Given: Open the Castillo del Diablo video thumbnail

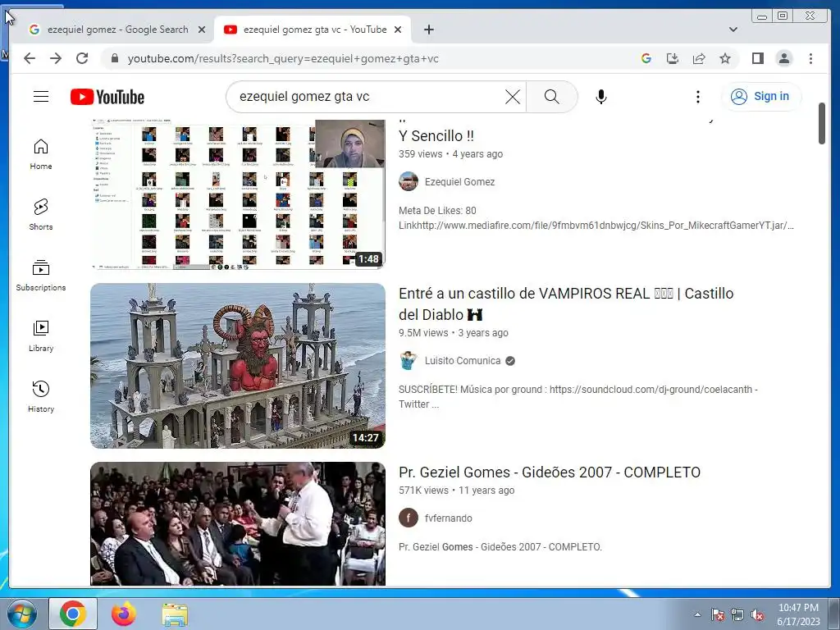Looking at the screenshot, I should coord(238,366).
